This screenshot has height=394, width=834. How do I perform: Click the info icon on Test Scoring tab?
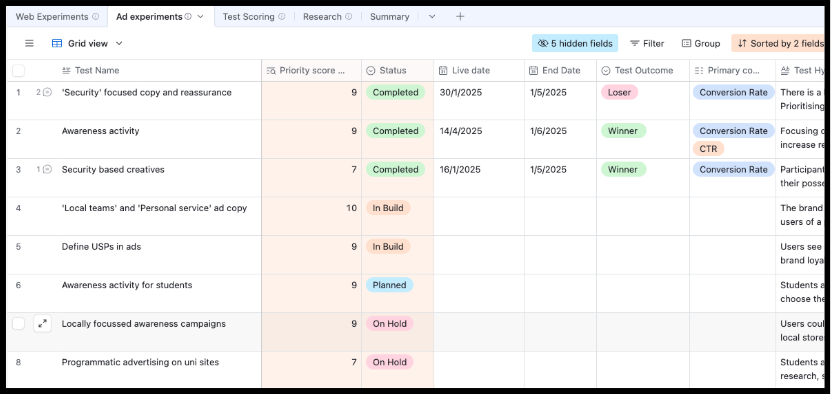(282, 16)
